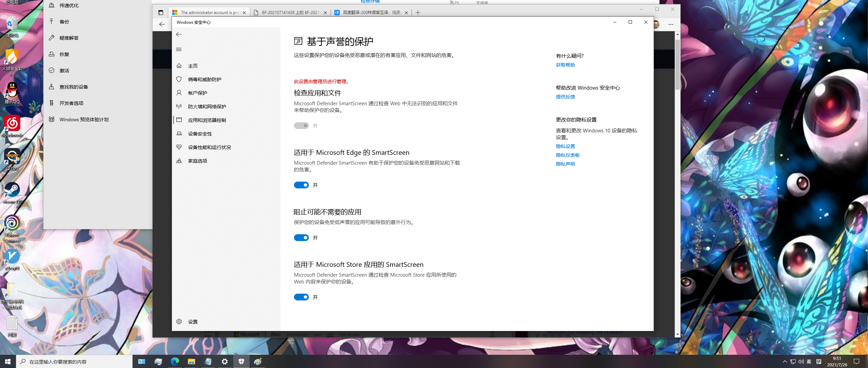The height and width of the screenshot is (368, 868).
Task: Open 开发者选项 in Settings window
Action: pos(98,103)
